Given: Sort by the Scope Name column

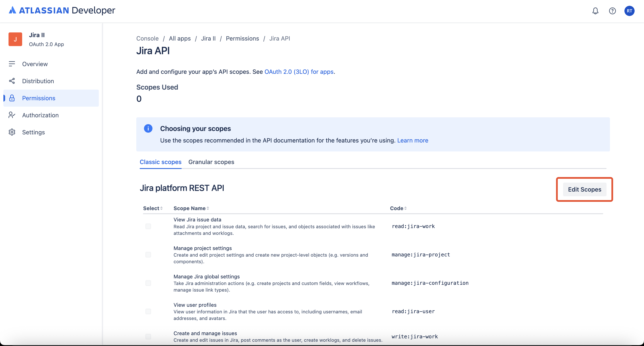Looking at the screenshot, I should click(x=191, y=208).
